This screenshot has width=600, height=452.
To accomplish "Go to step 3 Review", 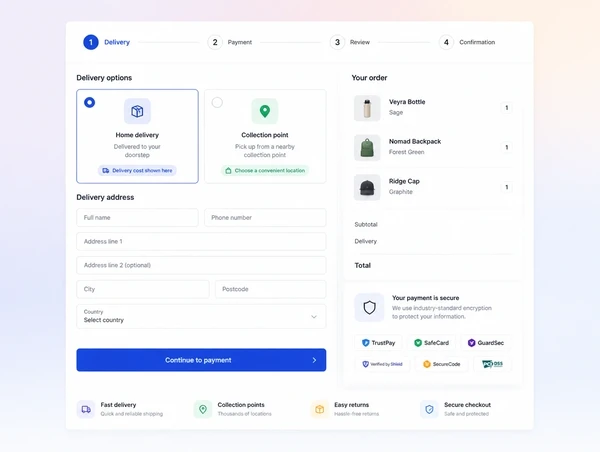I will coord(350,42).
